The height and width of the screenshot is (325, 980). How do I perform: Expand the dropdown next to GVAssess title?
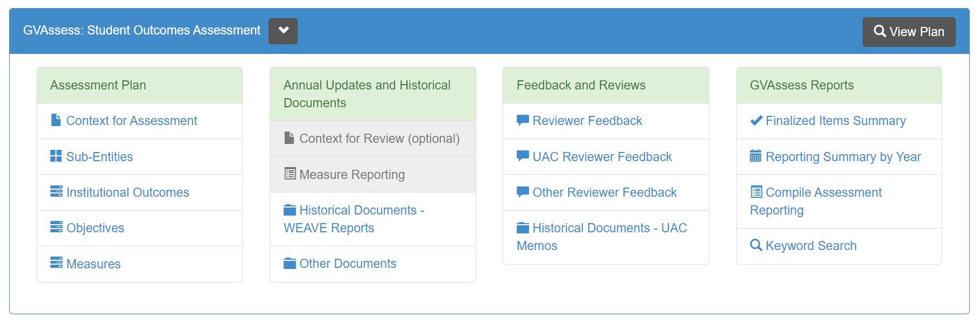pos(284,31)
